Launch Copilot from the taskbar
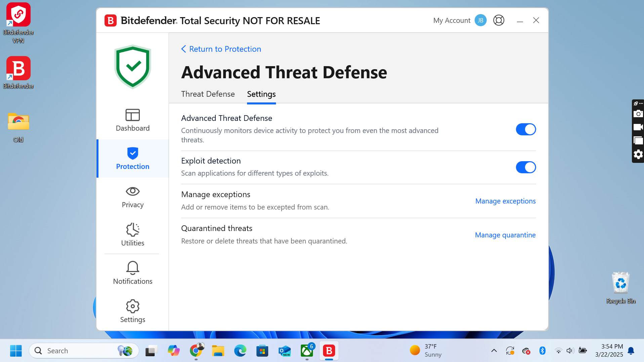The height and width of the screenshot is (362, 644). pos(174,351)
